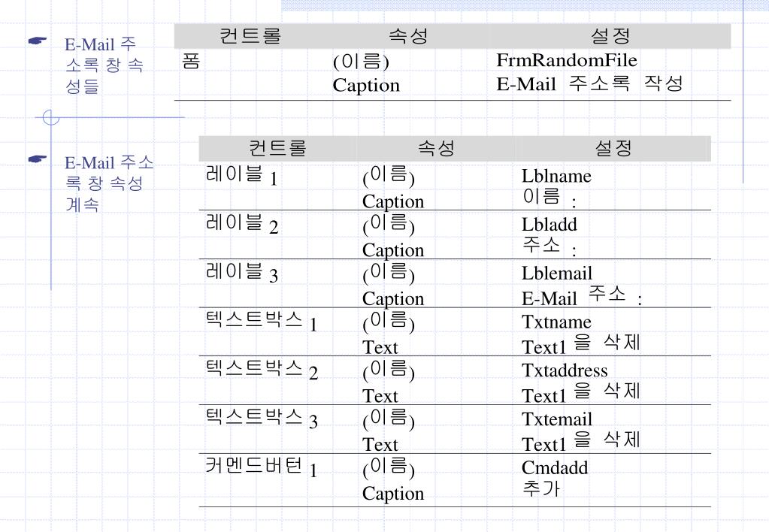Select the sidebar text 'E-Mail 주소록 창 속성 계속'
769x532 pixels.
pos(108,183)
